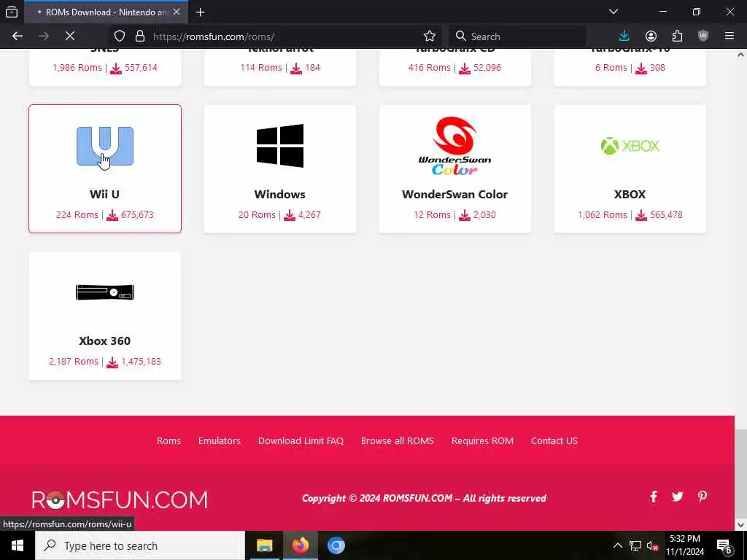Show hidden system tray icons

point(617,545)
